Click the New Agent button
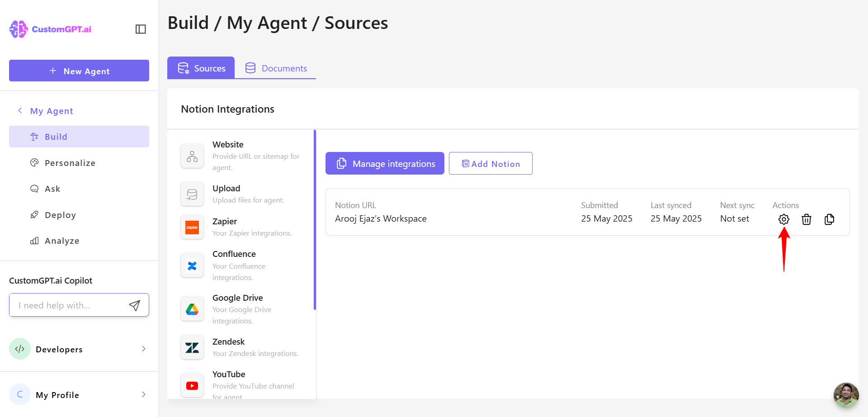 (x=79, y=71)
